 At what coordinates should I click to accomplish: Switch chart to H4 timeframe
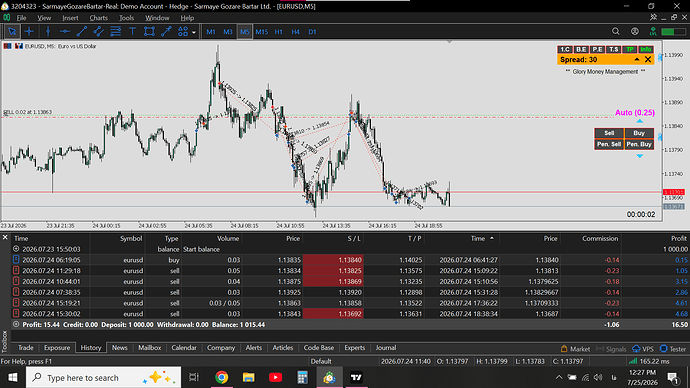[x=295, y=32]
